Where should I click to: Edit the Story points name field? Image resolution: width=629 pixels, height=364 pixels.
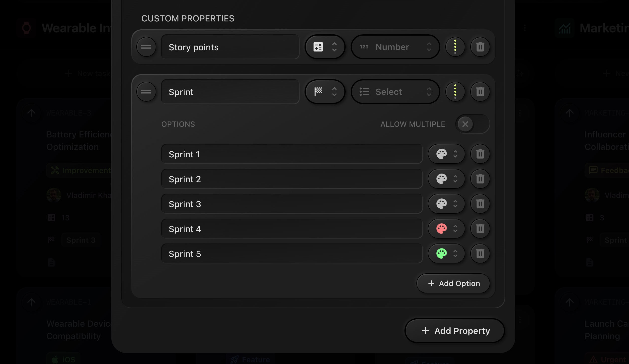point(230,47)
